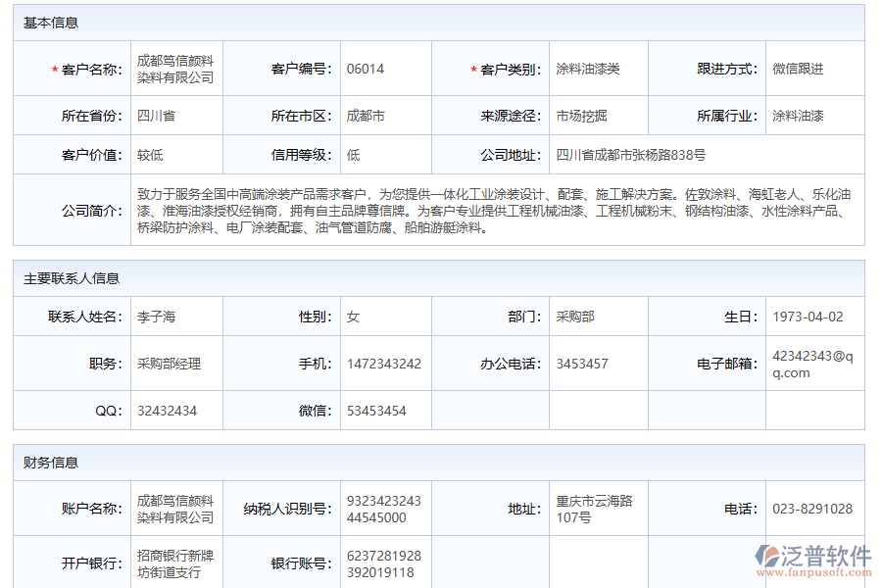The width and height of the screenshot is (882, 588).
Task: Select the 开户银行 field showing 招商银行新牌坊街道支行
Action: click(x=176, y=560)
